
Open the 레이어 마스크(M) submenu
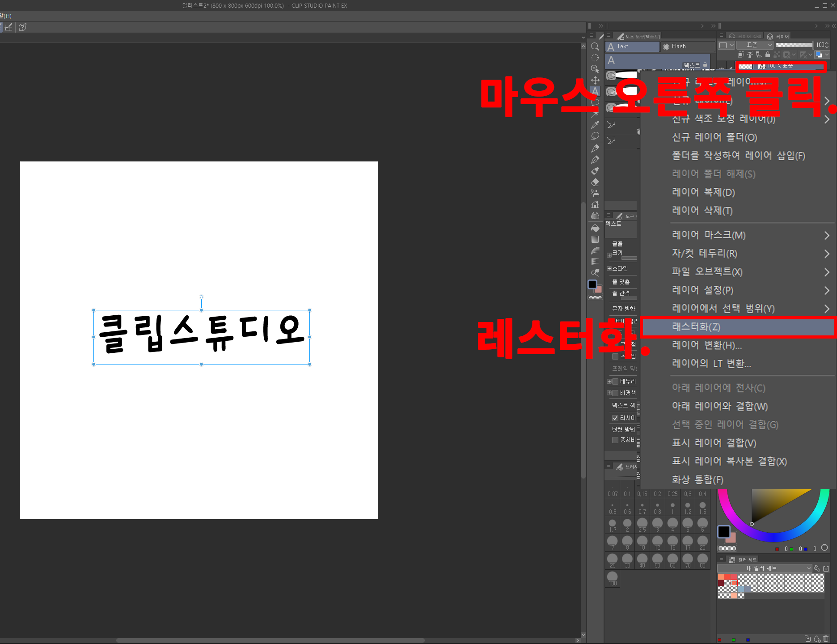[738, 235]
